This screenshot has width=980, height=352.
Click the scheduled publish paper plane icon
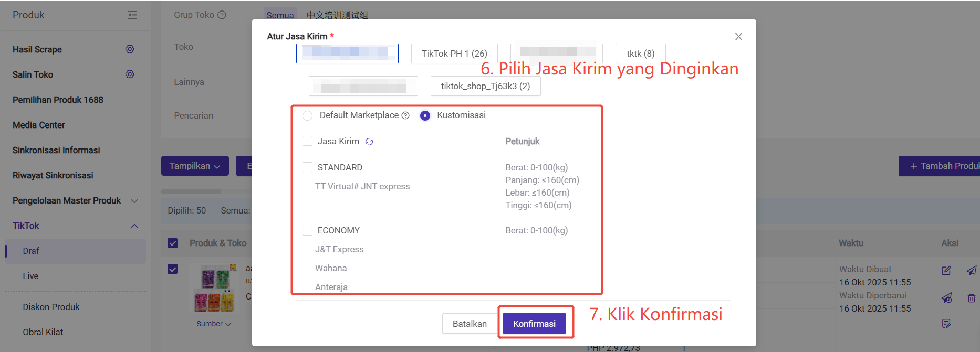tap(946, 298)
